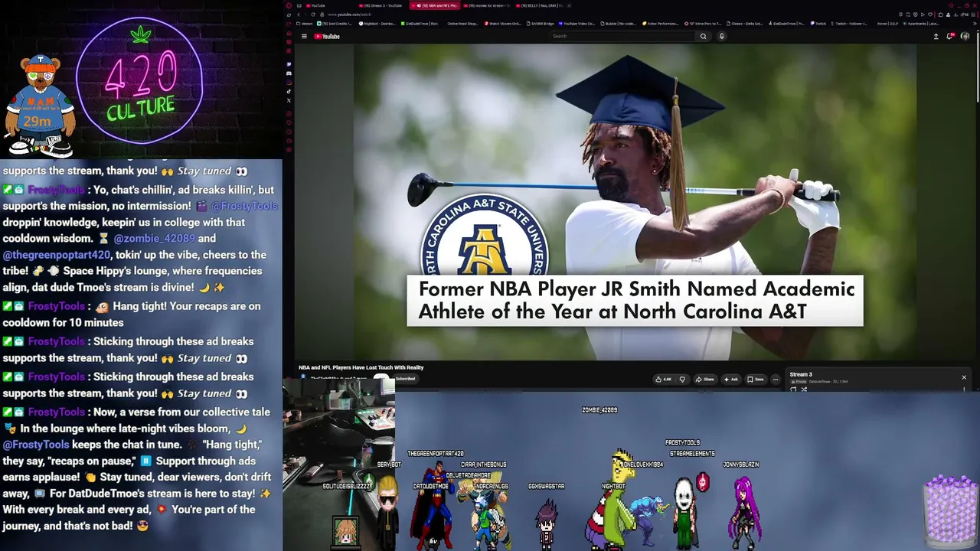Image resolution: width=980 pixels, height=551 pixels.
Task: Open the DatDudeTmoe Kick bookmark
Action: tap(420, 24)
